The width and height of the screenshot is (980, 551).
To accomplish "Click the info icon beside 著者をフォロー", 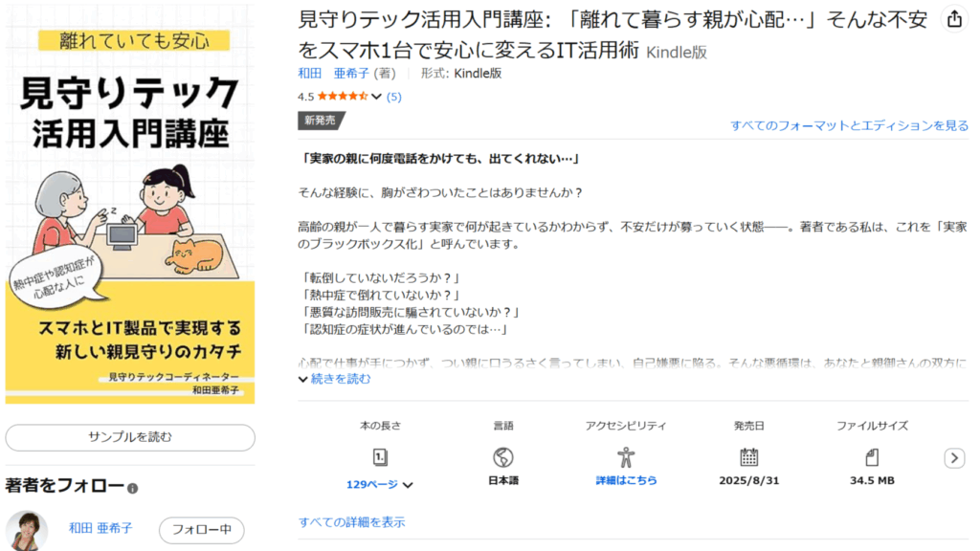I will coord(132,489).
